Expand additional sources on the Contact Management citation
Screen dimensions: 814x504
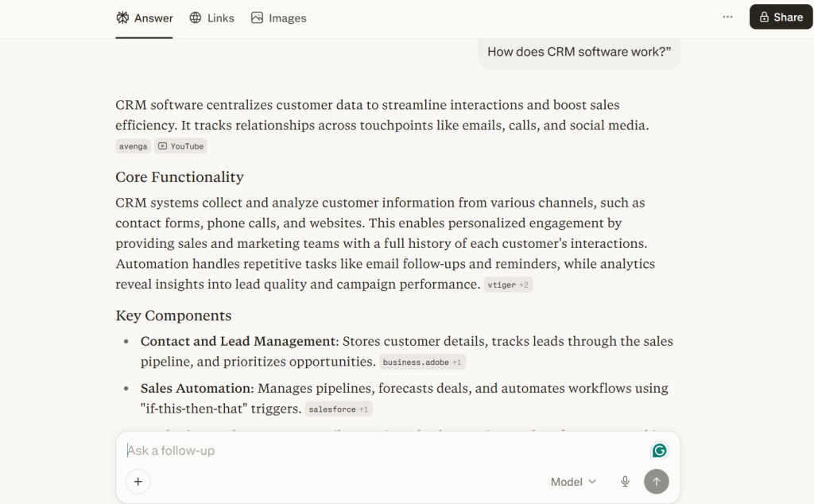click(455, 362)
